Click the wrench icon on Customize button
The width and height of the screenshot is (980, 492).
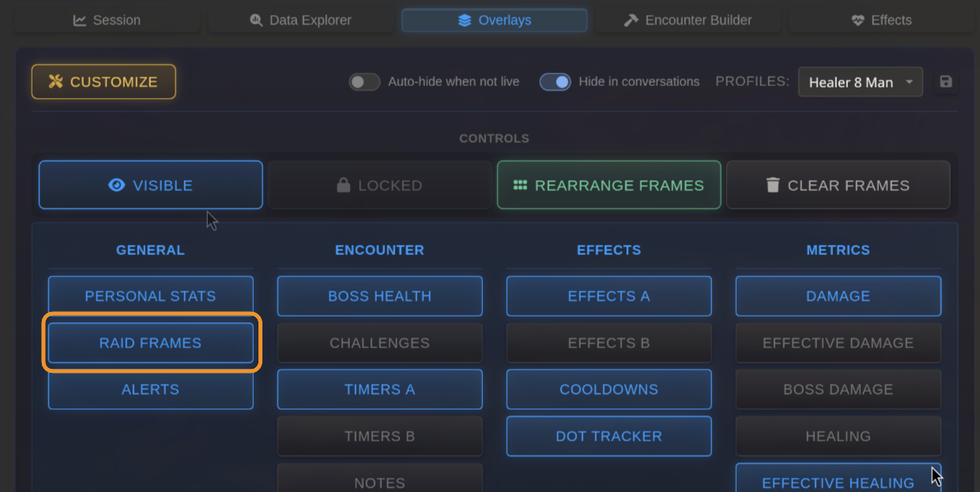point(55,81)
